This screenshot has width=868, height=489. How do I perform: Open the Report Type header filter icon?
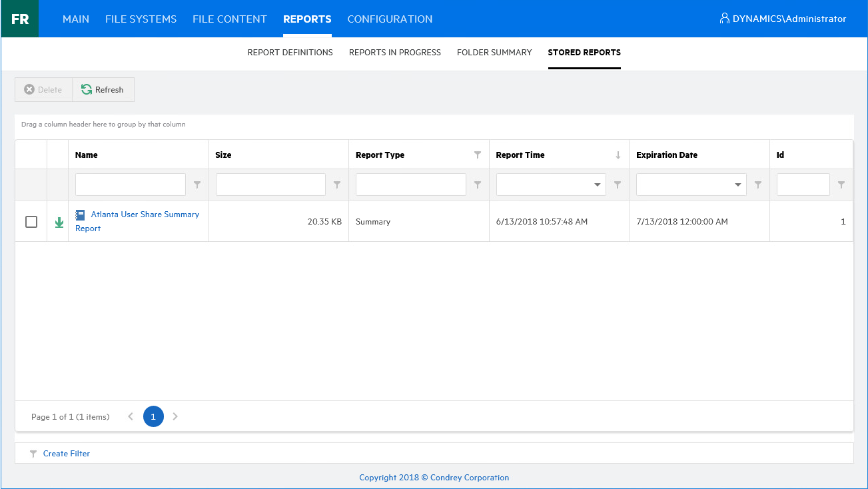click(477, 155)
